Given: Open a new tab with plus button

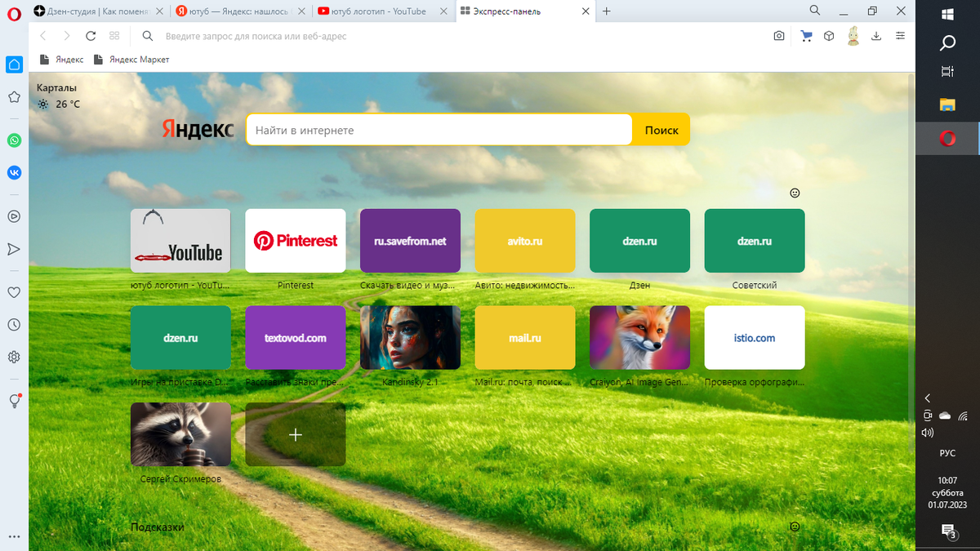Looking at the screenshot, I should [607, 11].
